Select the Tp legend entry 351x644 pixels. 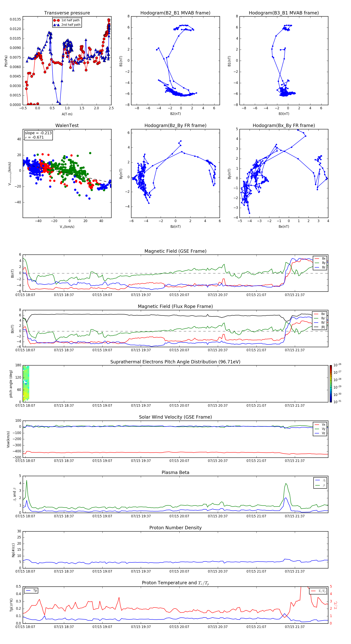(31, 591)
